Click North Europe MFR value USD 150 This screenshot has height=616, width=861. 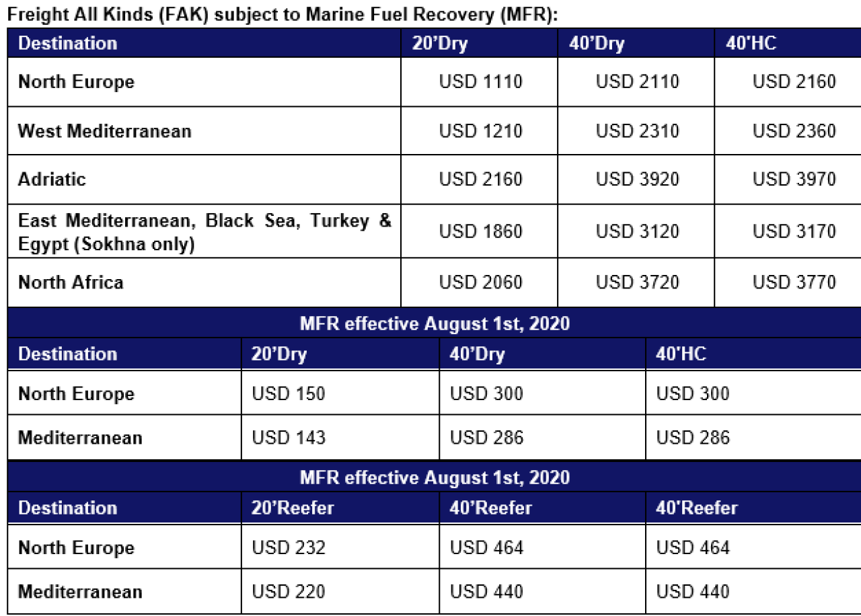pos(289,393)
